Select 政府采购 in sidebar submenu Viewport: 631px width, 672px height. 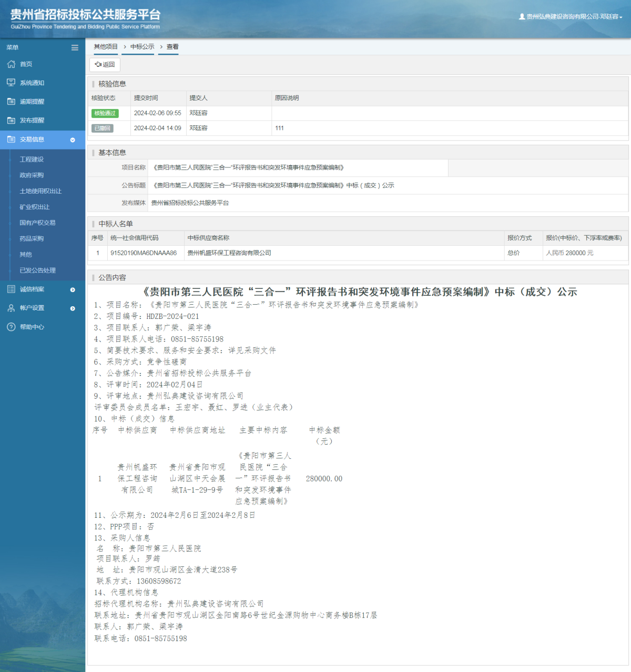click(32, 175)
